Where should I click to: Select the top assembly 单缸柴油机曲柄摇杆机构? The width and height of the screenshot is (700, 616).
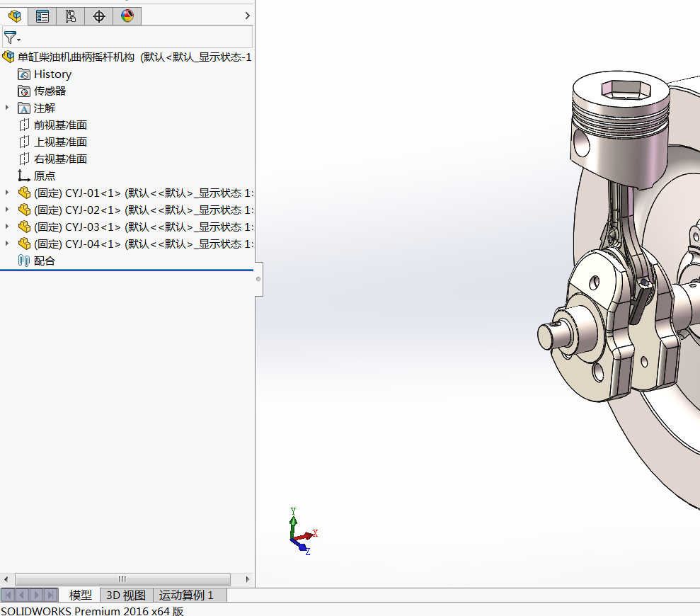pos(134,57)
